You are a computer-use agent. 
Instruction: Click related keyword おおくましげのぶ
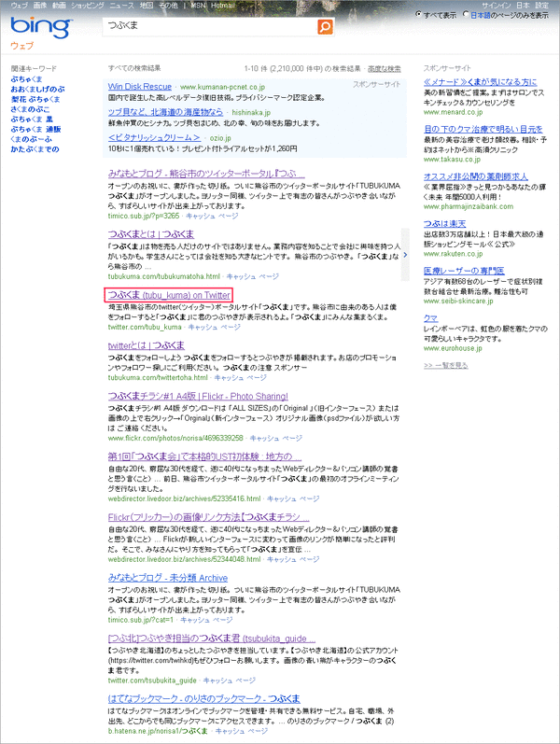point(37,89)
